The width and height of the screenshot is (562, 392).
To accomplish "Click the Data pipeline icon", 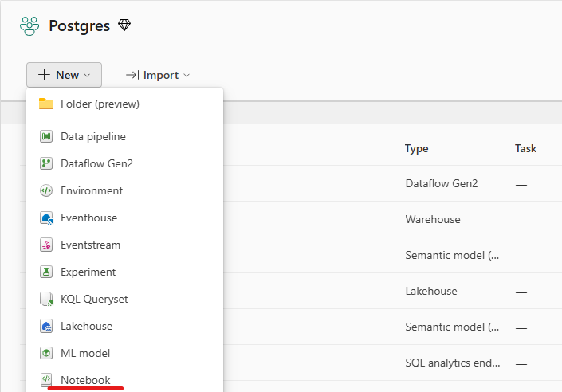I will tap(46, 136).
